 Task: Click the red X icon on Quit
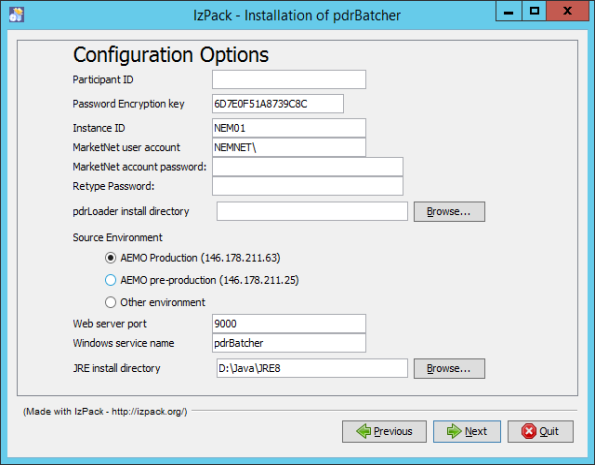pyautogui.click(x=529, y=431)
